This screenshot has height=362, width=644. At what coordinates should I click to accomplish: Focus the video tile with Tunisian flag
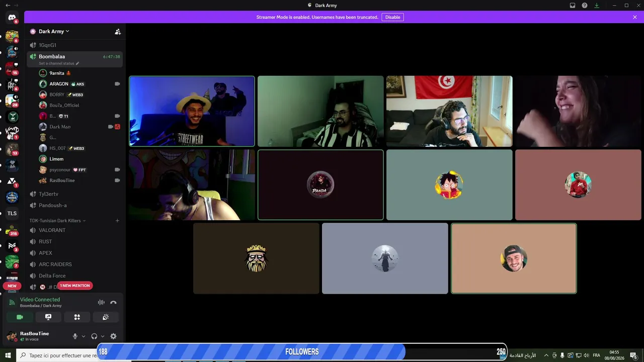449,111
